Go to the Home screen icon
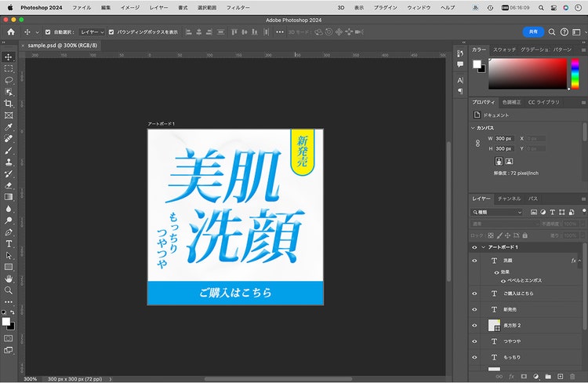 [x=11, y=32]
